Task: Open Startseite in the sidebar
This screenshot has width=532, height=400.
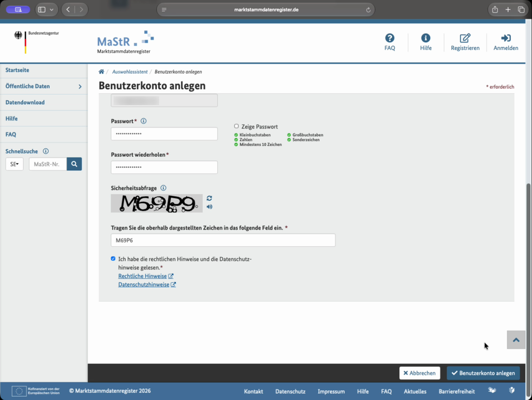Action: point(17,70)
